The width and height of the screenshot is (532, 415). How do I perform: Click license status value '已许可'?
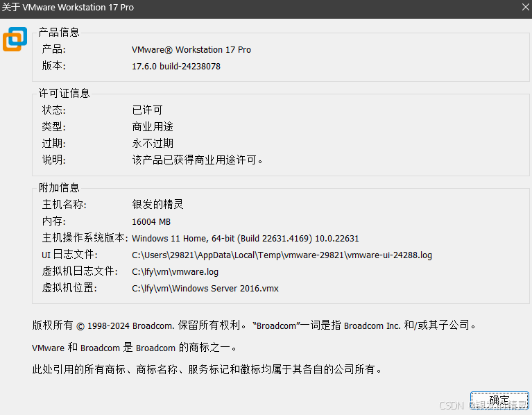pyautogui.click(x=147, y=110)
